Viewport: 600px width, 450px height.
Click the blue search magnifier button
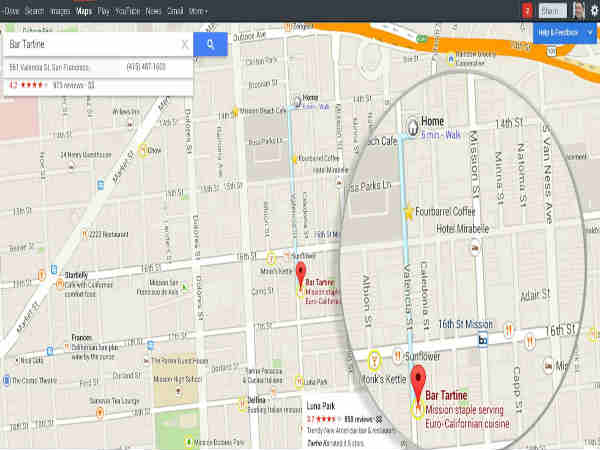[210, 44]
